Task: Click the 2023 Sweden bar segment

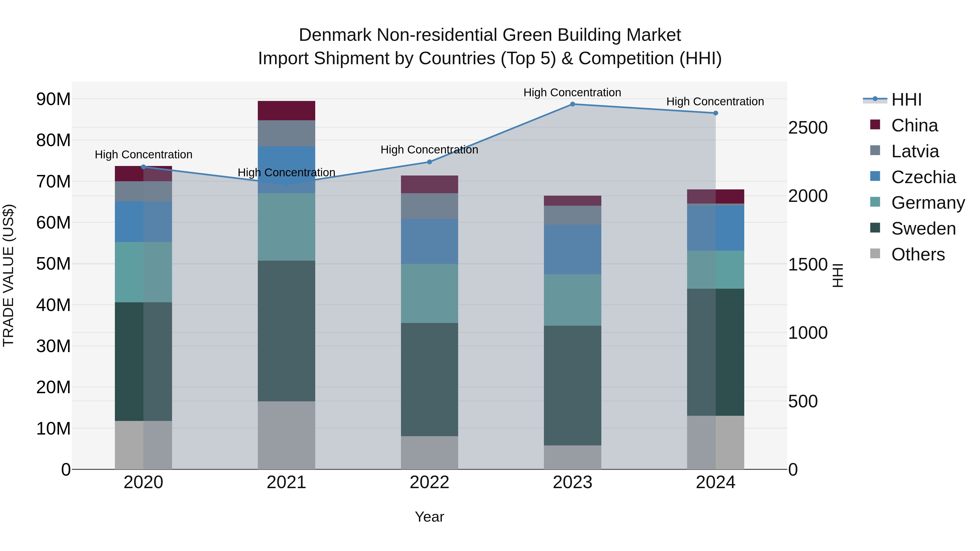Action: 572,386
